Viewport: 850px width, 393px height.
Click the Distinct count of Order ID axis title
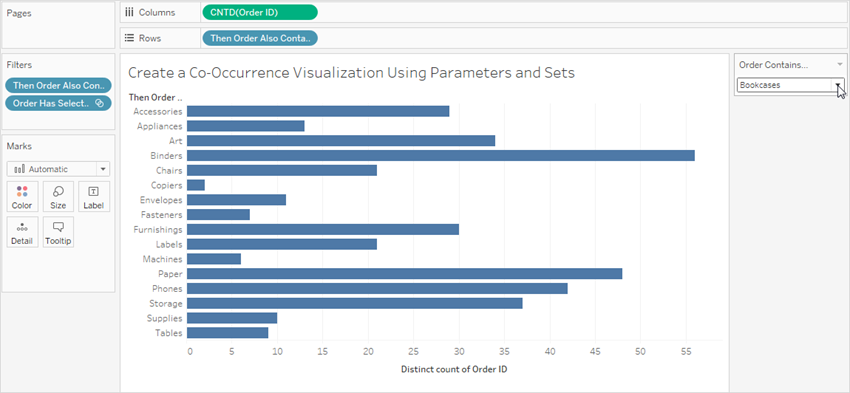click(x=454, y=369)
